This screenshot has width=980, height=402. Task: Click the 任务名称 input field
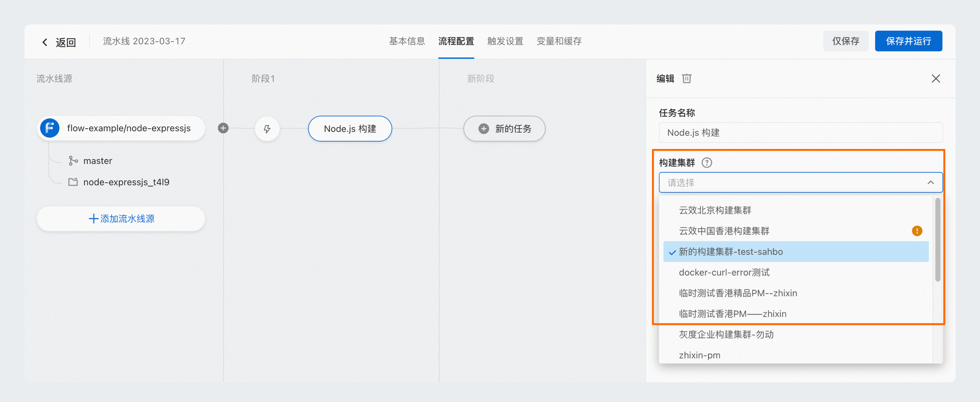click(x=800, y=133)
